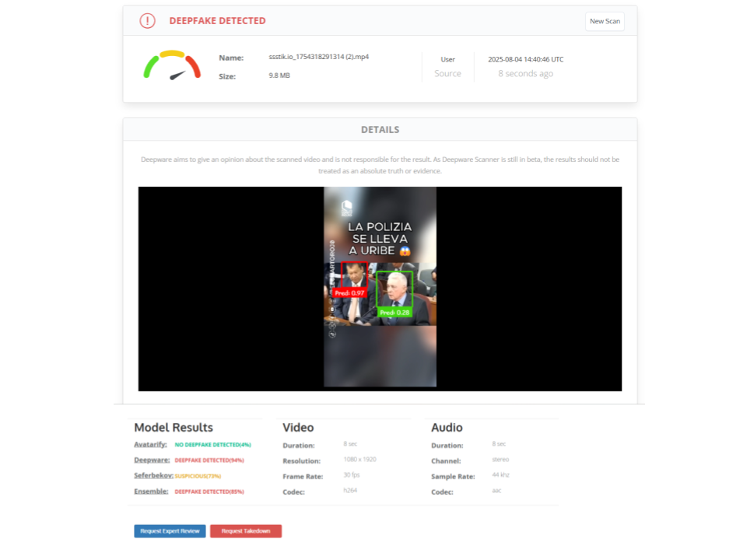Click the audio codec value 'aac'
This screenshot has width=747, height=560.
[496, 491]
